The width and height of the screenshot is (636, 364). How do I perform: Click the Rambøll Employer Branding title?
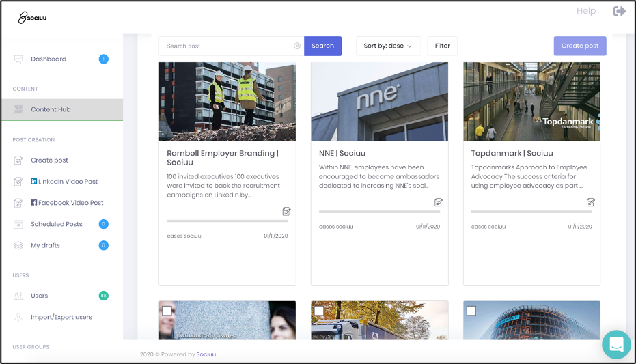pos(223,158)
